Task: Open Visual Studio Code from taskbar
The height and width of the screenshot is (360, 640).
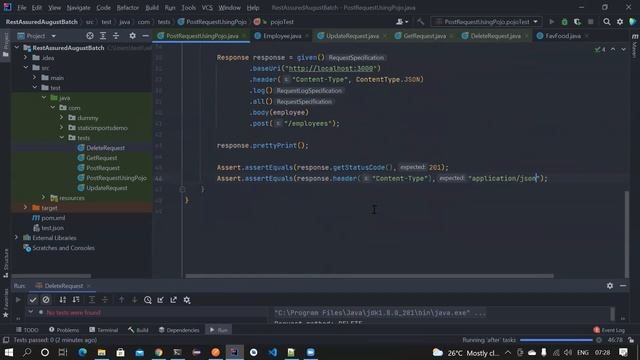Action: [273, 352]
